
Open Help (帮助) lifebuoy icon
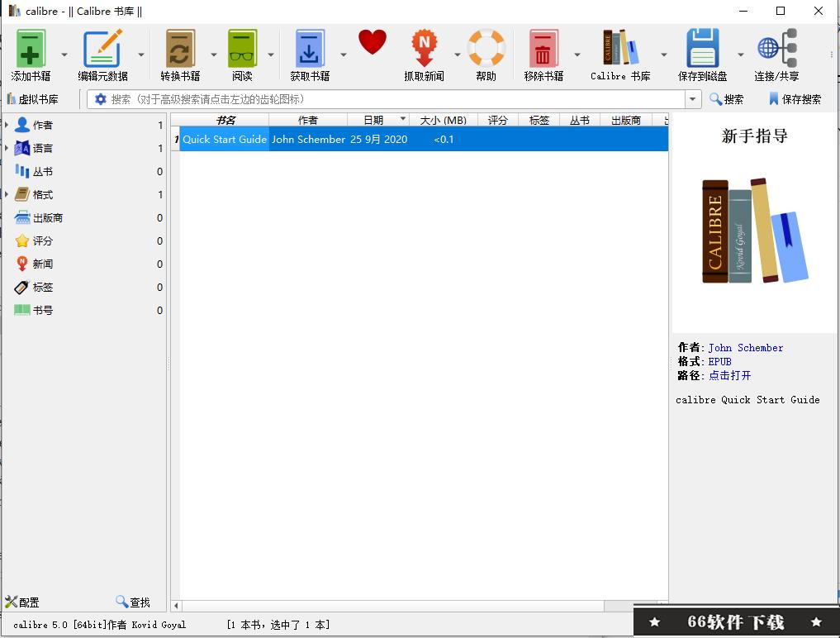tap(486, 48)
